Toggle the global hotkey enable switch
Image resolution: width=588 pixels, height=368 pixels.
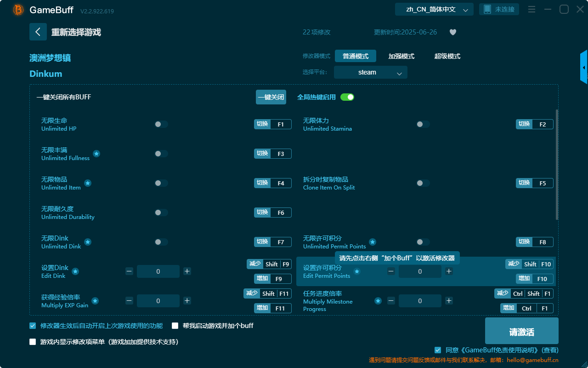(x=347, y=97)
